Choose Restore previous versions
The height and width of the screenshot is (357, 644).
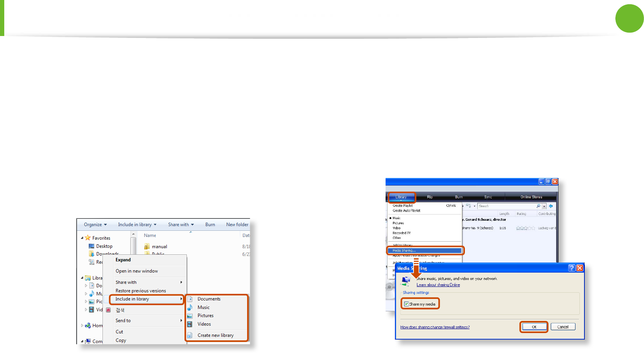[x=140, y=291]
